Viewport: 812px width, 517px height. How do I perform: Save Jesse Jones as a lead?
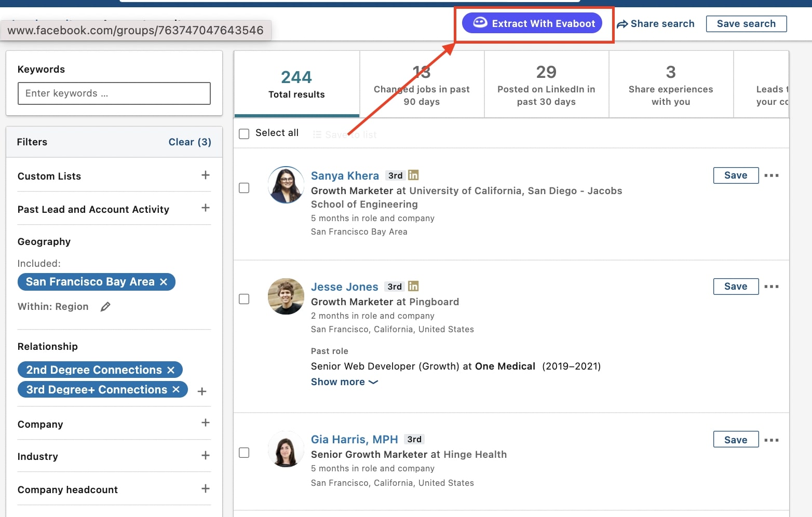(736, 287)
